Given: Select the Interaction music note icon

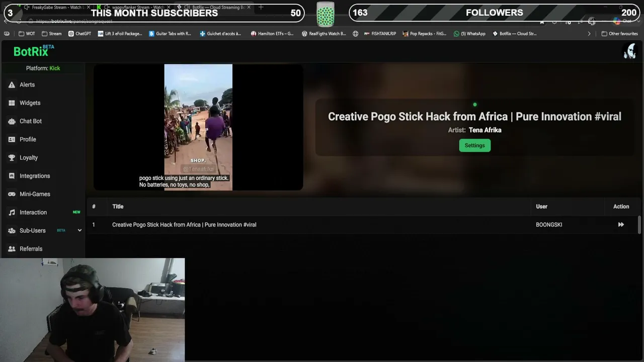Looking at the screenshot, I should 12,213.
